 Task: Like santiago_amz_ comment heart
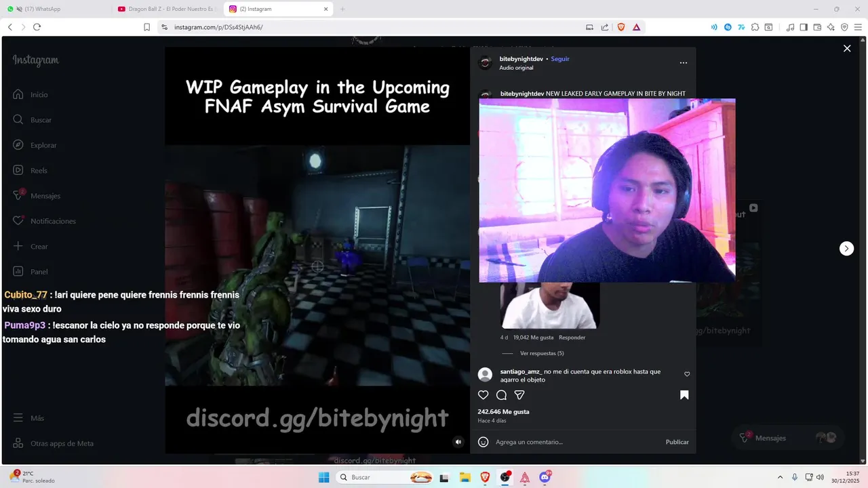coord(687,374)
